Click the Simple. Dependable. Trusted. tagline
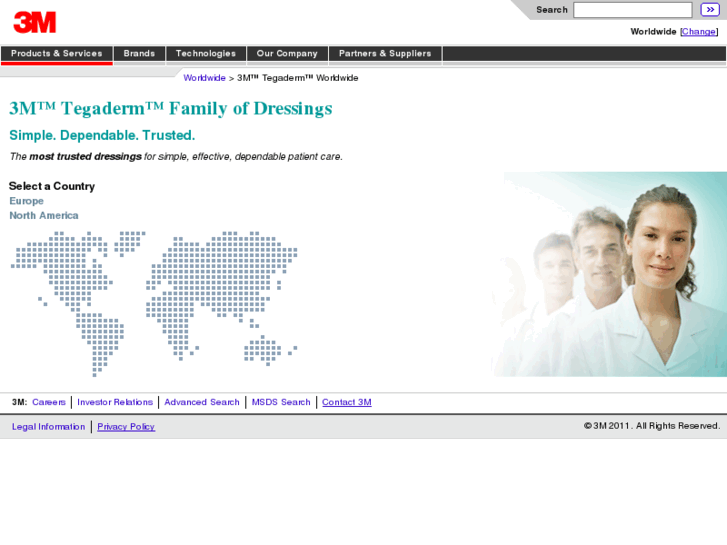Screen dimensions: 727x545 tap(102, 135)
